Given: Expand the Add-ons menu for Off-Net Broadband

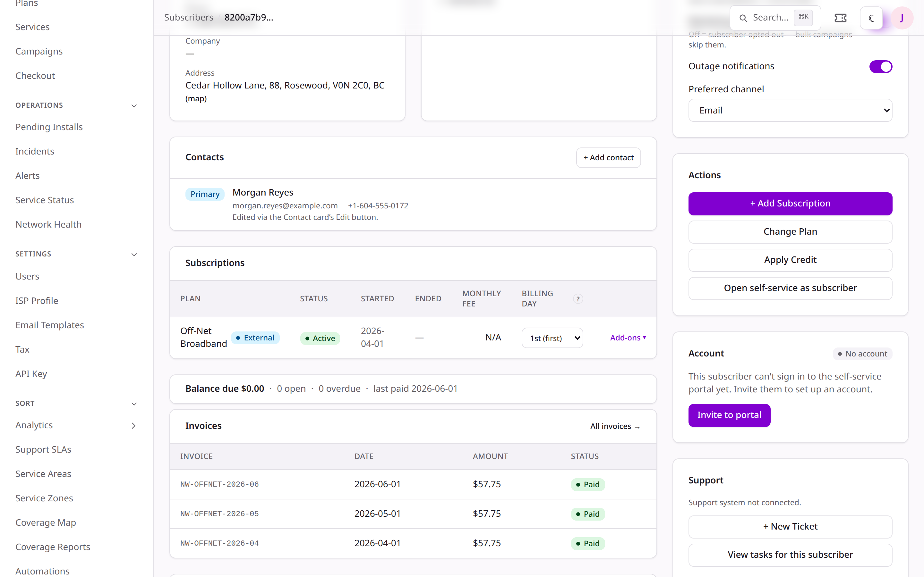Looking at the screenshot, I should click(x=628, y=338).
